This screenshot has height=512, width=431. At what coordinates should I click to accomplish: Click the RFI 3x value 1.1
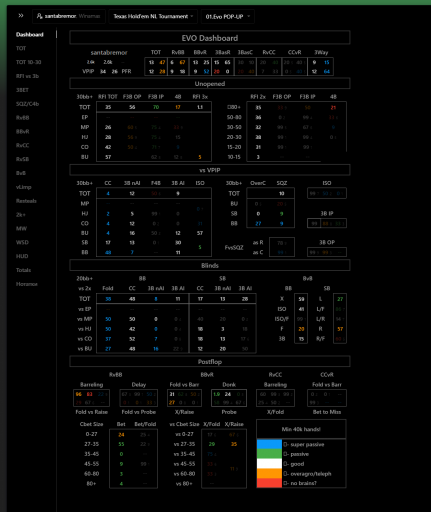[200, 107]
